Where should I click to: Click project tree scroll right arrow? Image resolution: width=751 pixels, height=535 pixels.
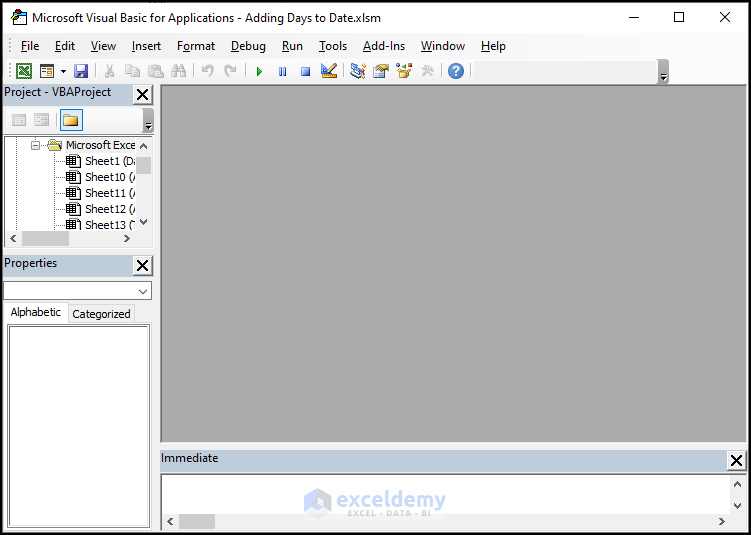tap(127, 238)
